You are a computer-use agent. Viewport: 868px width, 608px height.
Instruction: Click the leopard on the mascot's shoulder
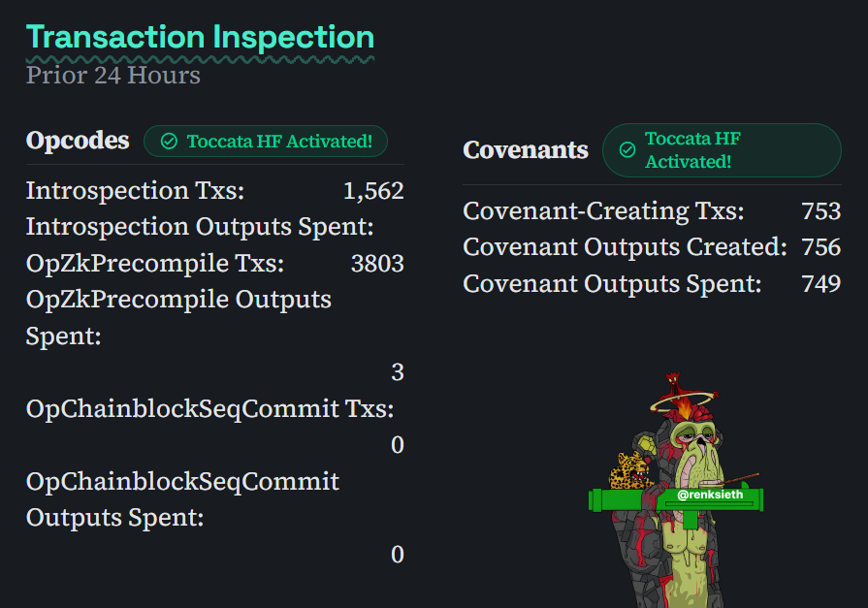pyautogui.click(x=628, y=470)
